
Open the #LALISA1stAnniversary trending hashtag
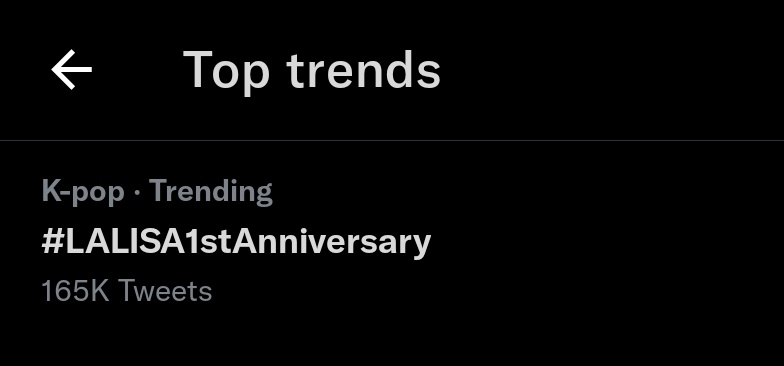[x=236, y=242]
